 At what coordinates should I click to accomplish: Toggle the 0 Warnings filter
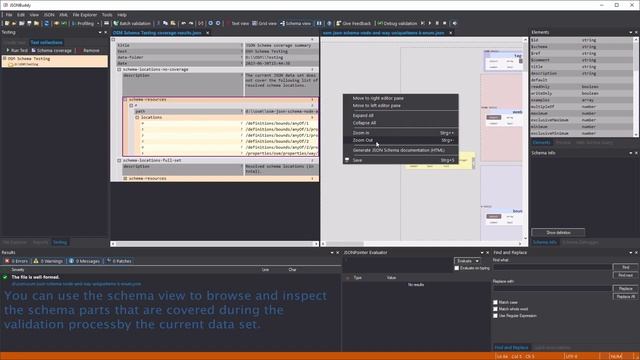point(48,261)
